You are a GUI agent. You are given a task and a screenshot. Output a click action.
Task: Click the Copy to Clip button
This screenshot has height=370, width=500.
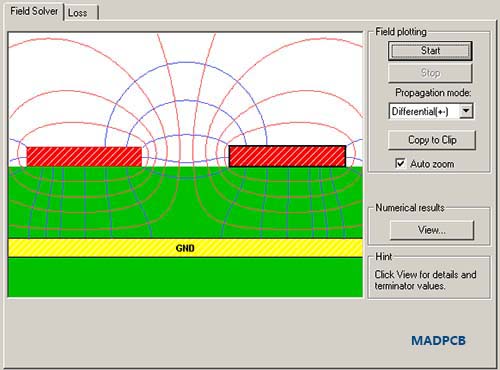[x=432, y=140]
